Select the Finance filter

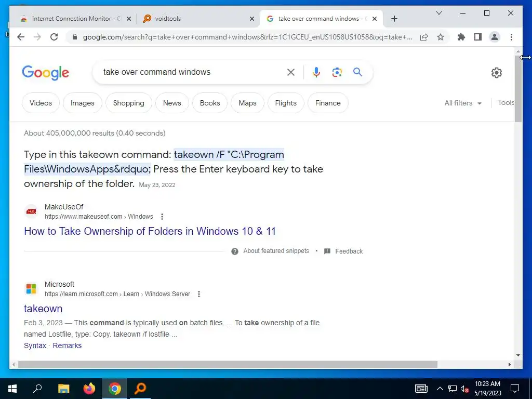[328, 103]
